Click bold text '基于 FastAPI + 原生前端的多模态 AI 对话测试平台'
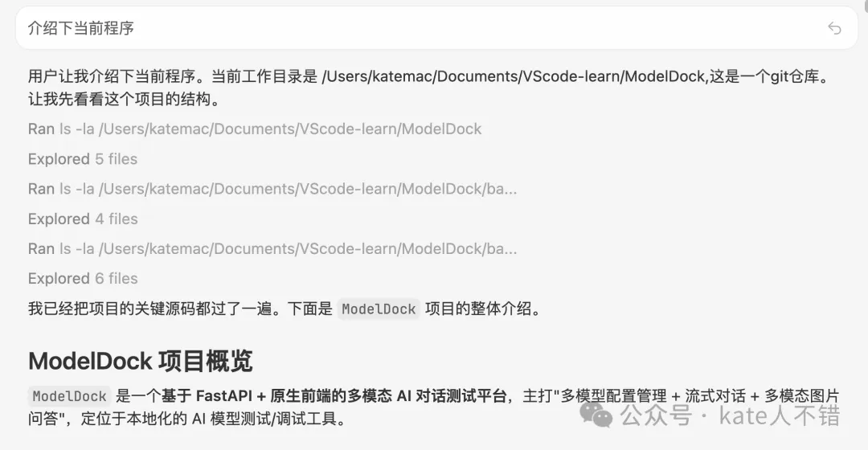The width and height of the screenshot is (868, 450). [x=334, y=395]
